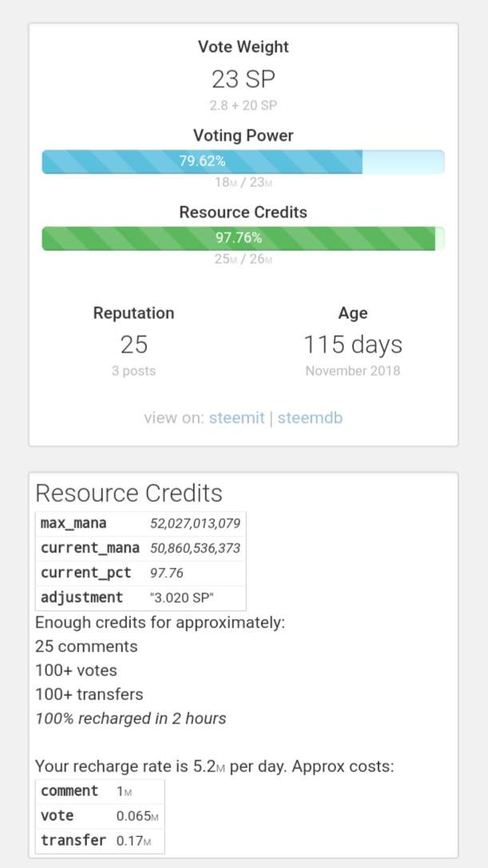
Task: Open the steemit profile link
Action: pos(236,418)
